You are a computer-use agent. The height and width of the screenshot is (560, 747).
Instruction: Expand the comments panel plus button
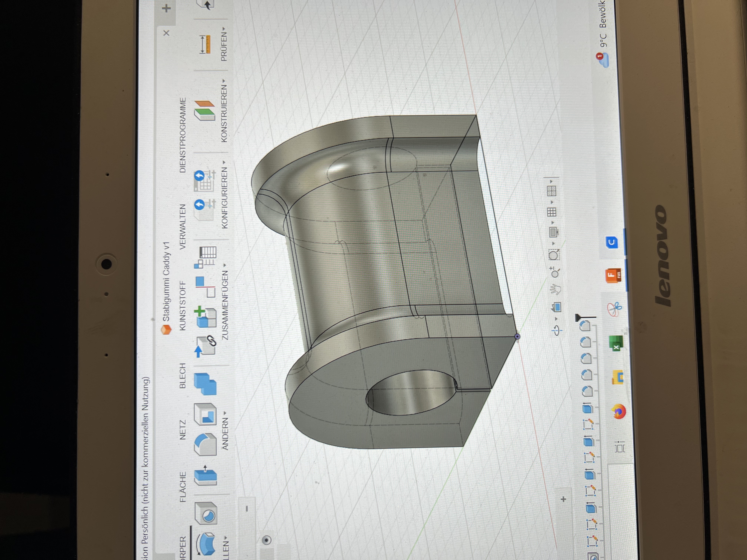tap(563, 499)
